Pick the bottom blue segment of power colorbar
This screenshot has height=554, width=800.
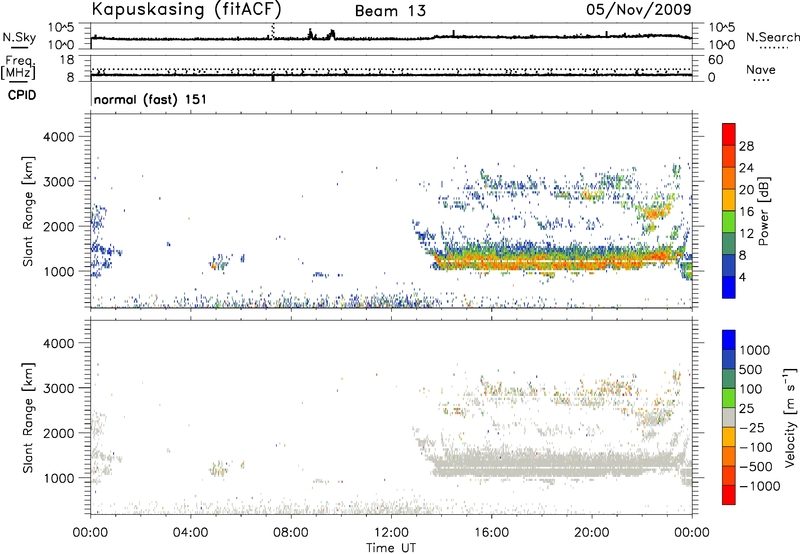click(729, 287)
